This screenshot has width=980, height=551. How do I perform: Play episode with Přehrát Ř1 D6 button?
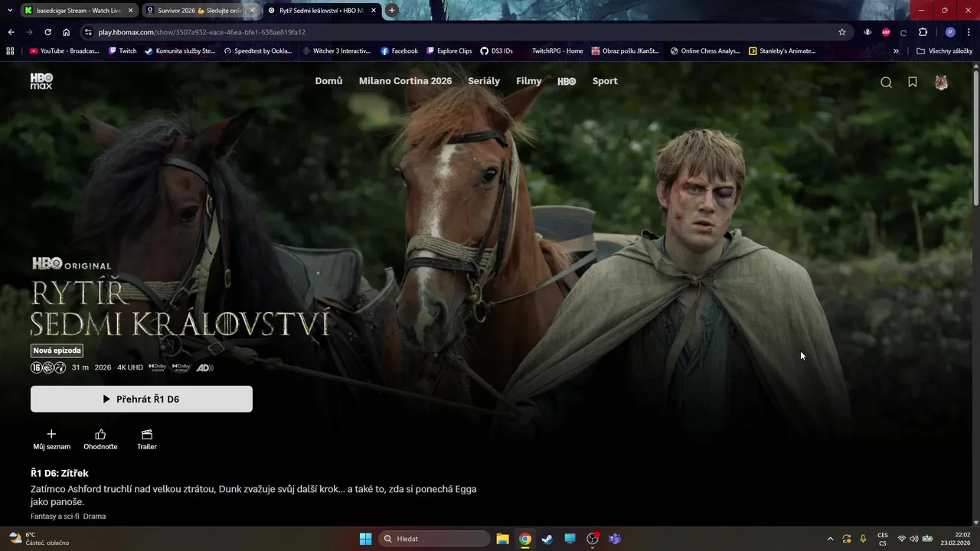[x=142, y=399]
